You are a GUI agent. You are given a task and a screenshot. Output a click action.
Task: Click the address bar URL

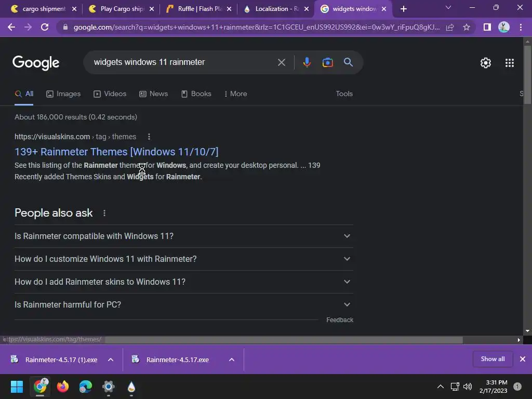[x=257, y=27]
